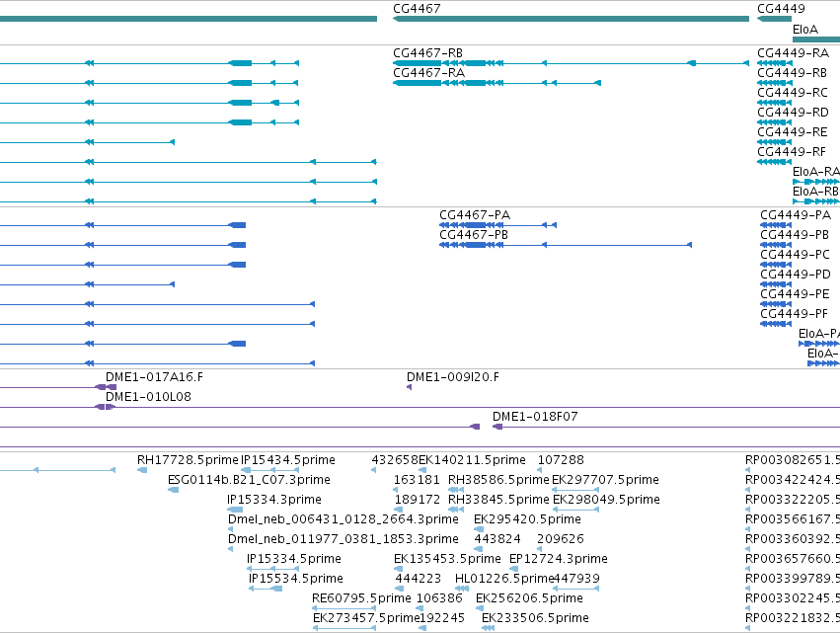Click feature label 189172
The width and height of the screenshot is (840, 633).
418,500
